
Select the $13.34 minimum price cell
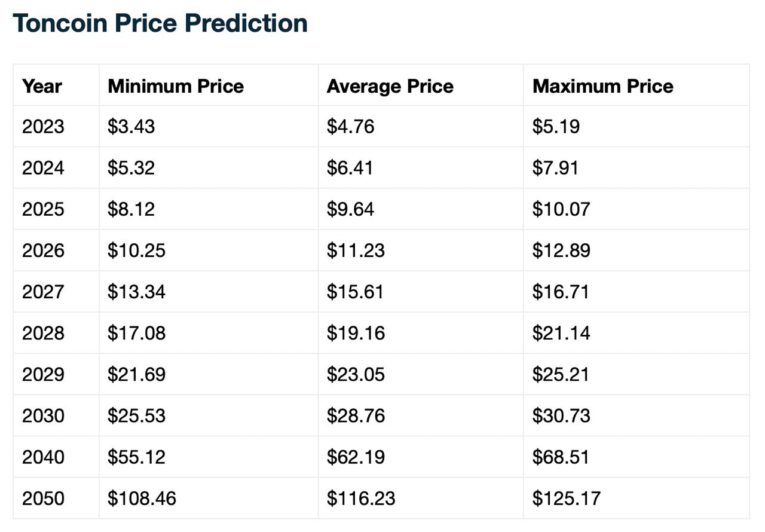[x=136, y=292]
